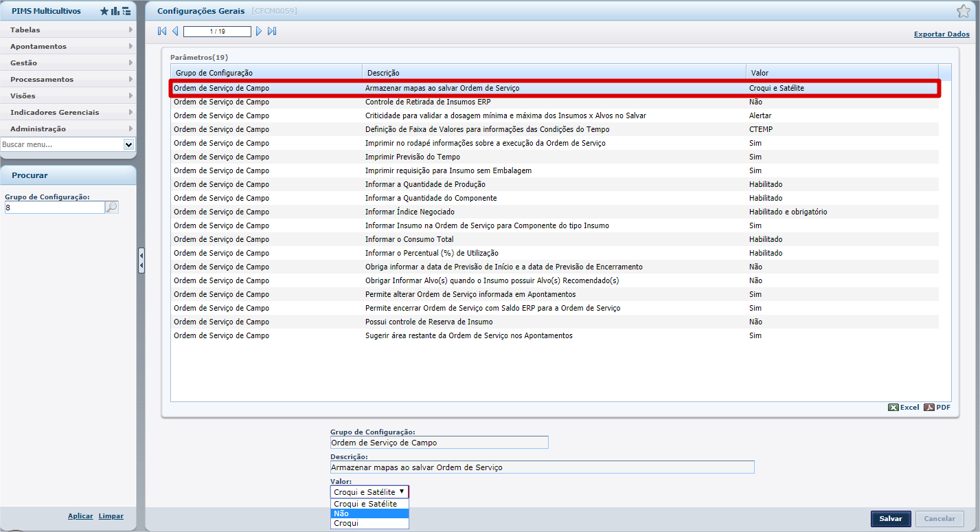Click the record page number field
The image size is (980, 532).
pos(217,32)
